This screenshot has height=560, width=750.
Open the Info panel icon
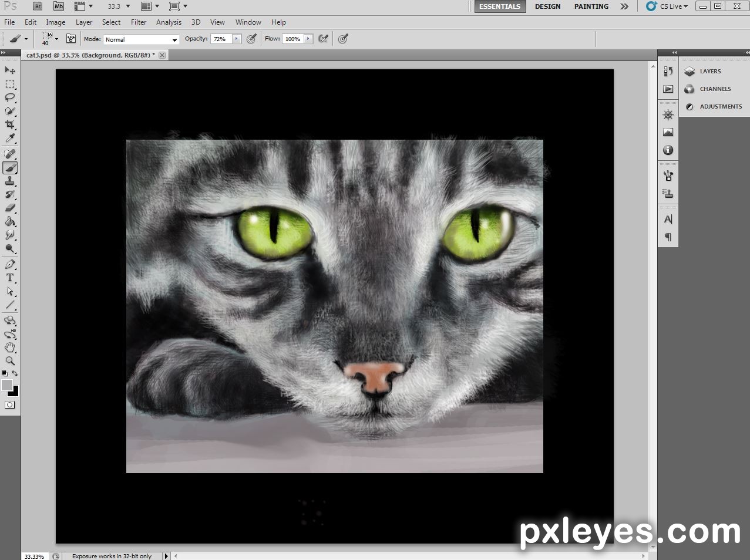point(668,150)
